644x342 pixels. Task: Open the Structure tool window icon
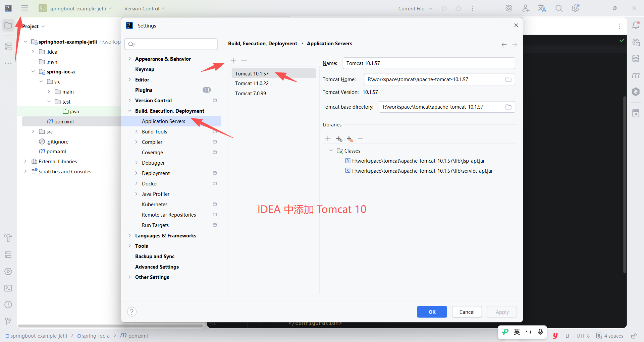(x=8, y=46)
